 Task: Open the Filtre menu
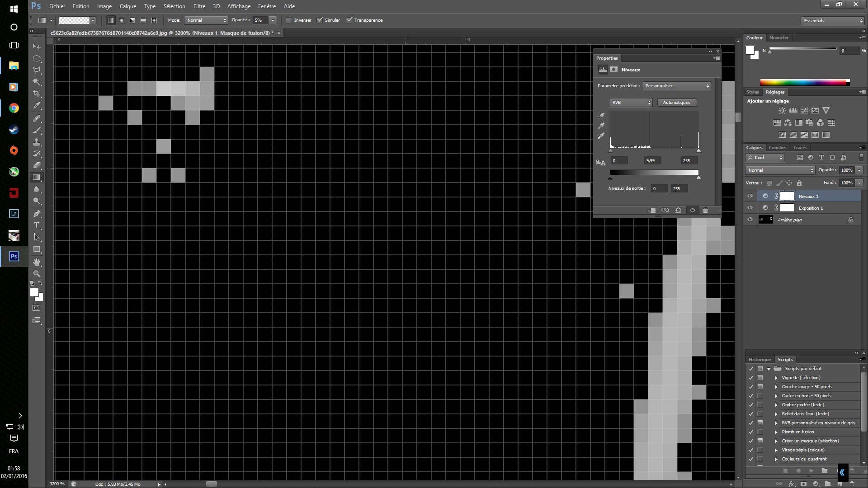(x=199, y=6)
